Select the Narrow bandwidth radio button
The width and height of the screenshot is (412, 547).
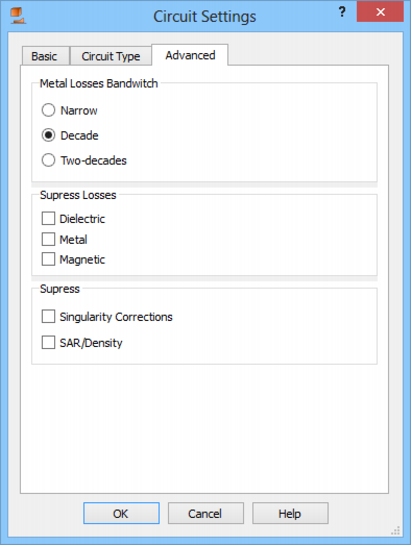[48, 110]
